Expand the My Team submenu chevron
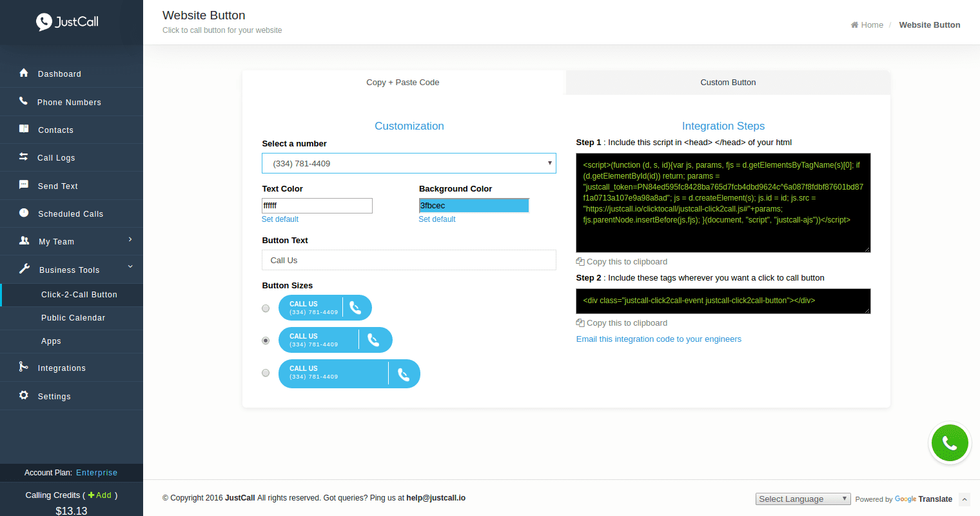980x516 pixels. click(130, 239)
